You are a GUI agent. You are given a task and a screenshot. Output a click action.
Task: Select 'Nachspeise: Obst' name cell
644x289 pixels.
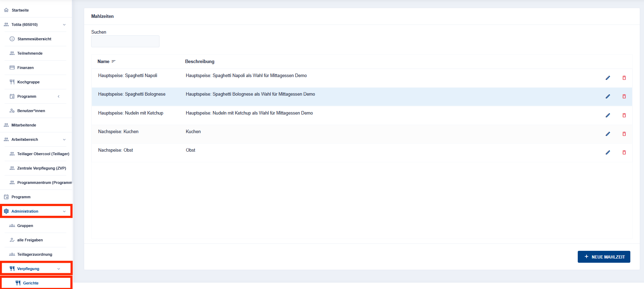coord(115,150)
